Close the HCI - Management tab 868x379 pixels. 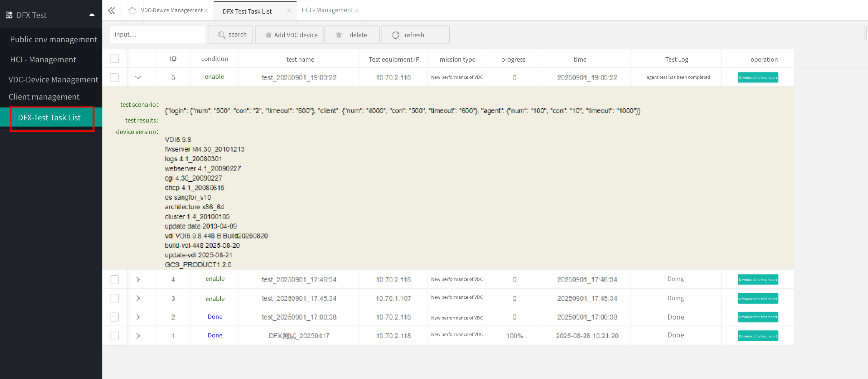pyautogui.click(x=357, y=11)
